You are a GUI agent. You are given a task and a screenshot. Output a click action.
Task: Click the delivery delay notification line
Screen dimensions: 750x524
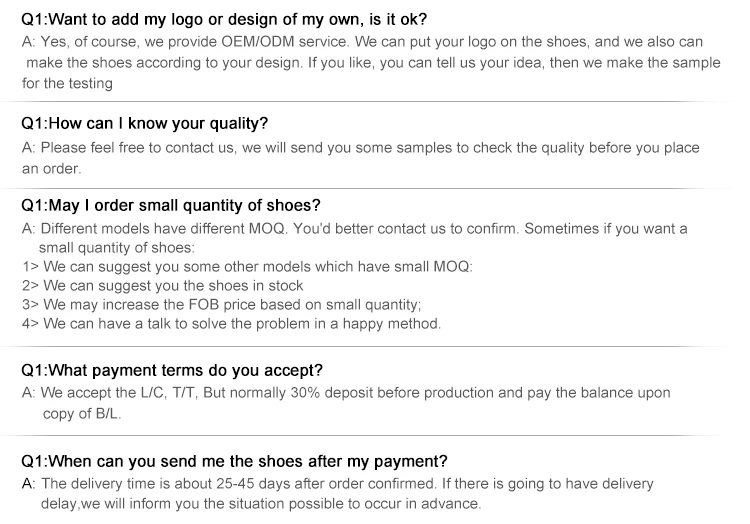[260, 504]
